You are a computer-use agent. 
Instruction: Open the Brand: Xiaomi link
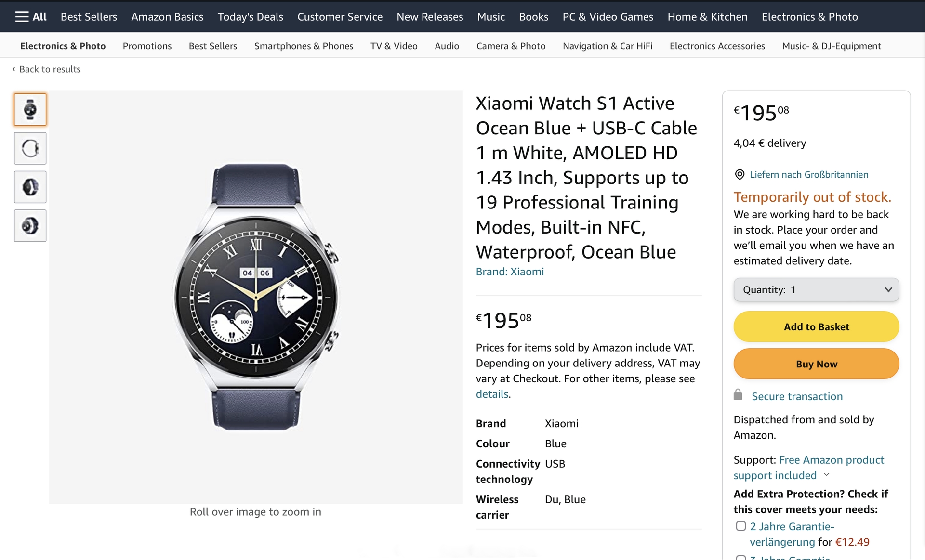point(510,272)
